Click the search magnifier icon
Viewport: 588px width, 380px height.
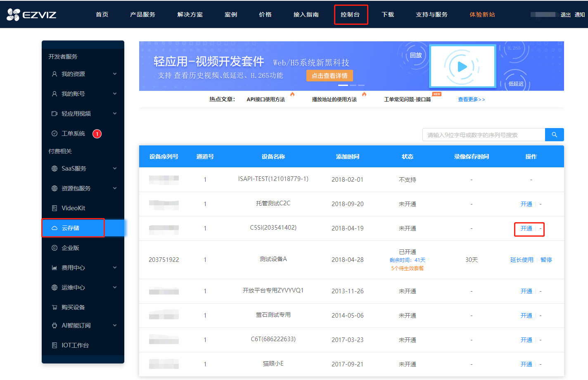tap(554, 134)
